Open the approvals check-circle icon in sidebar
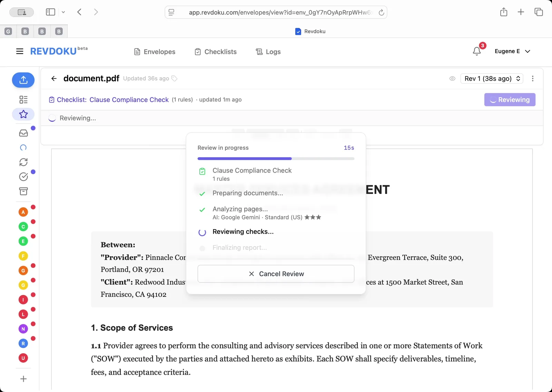This screenshot has height=392, width=552. point(23,177)
